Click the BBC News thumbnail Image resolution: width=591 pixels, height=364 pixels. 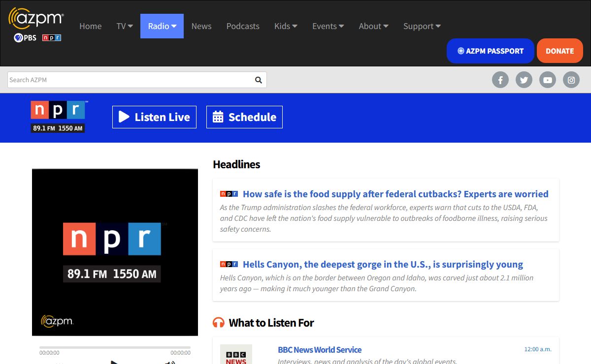coord(236,355)
